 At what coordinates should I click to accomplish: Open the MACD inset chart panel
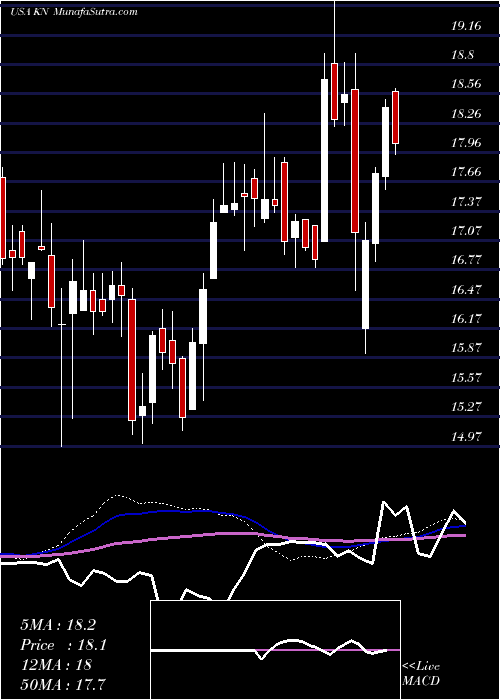pos(275,650)
